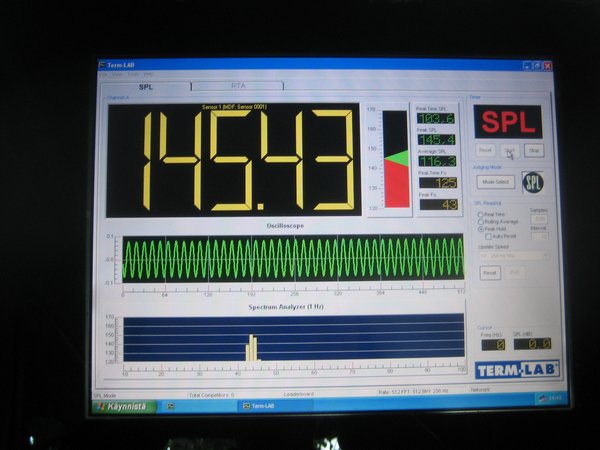
Task: Click the round SPL judging mode icon
Action: tap(532, 182)
